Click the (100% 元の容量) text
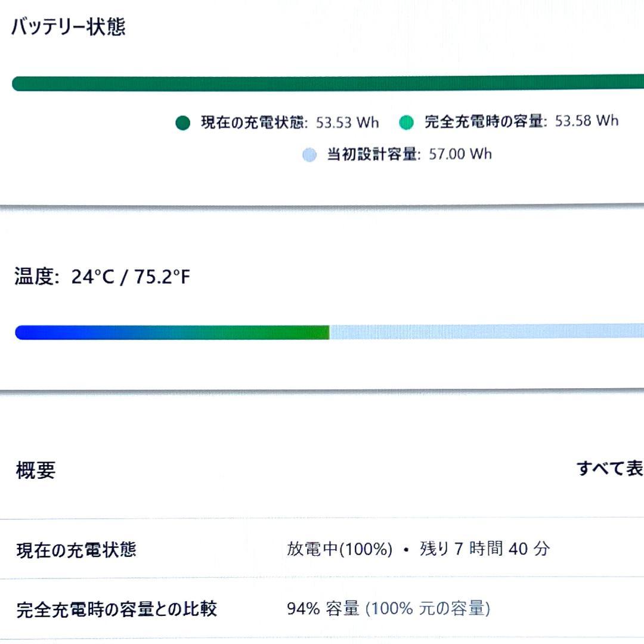This screenshot has width=644, height=644. (x=428, y=609)
